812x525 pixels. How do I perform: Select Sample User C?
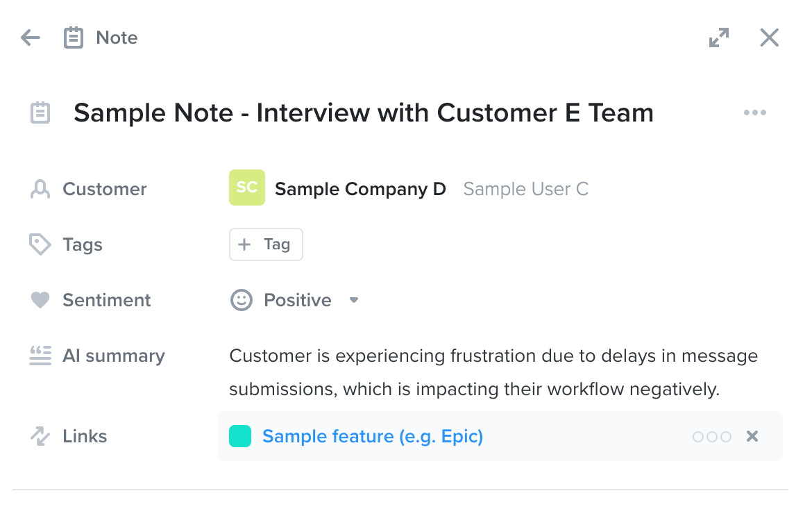pyautogui.click(x=525, y=189)
